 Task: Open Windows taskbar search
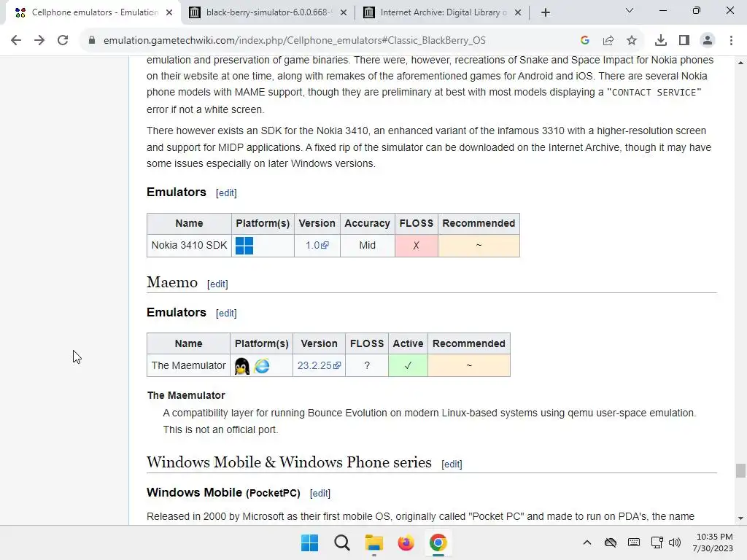[341, 542]
